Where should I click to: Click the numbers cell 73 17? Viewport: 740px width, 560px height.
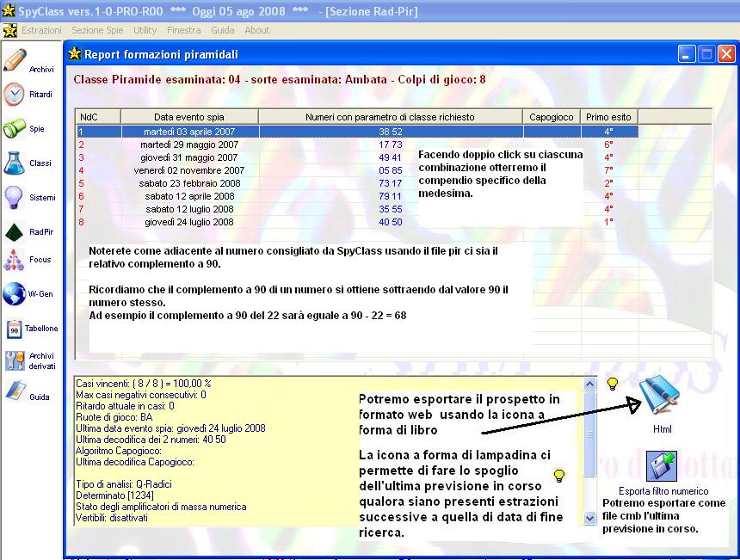(391, 183)
